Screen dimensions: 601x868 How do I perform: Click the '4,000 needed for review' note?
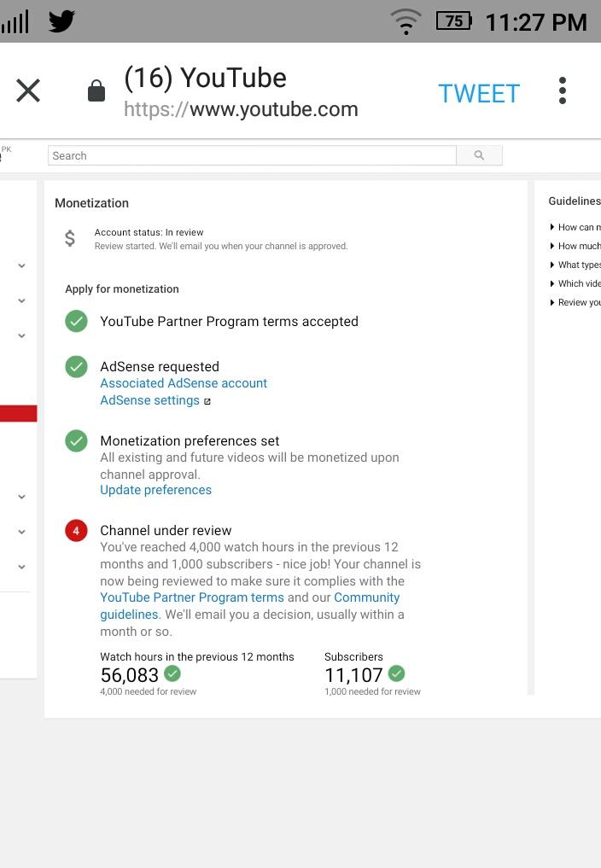pos(149,691)
